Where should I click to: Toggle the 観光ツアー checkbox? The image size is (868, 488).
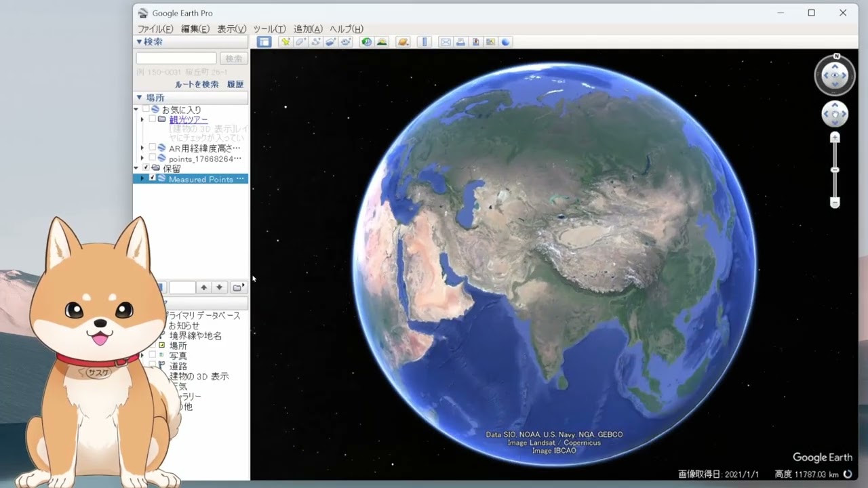153,119
